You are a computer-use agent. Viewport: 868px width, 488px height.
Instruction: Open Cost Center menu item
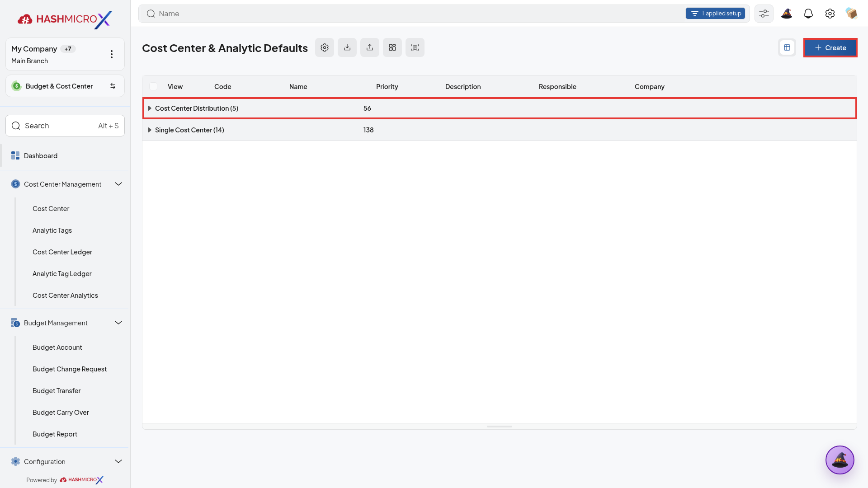pyautogui.click(x=51, y=209)
